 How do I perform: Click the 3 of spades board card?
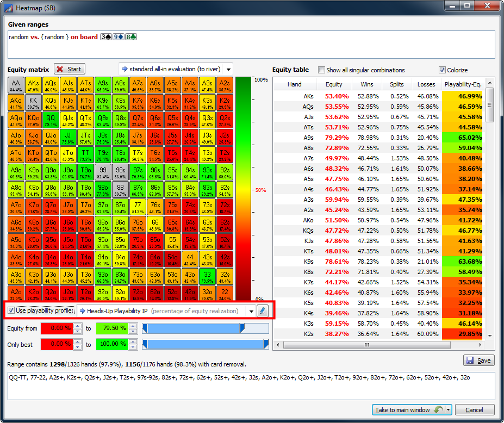(x=106, y=37)
